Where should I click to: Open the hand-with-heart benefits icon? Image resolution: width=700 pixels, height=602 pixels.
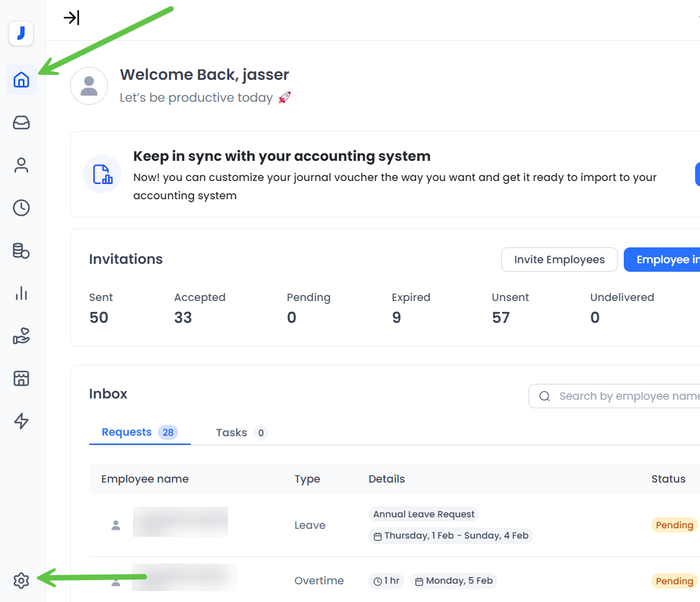pyautogui.click(x=21, y=336)
